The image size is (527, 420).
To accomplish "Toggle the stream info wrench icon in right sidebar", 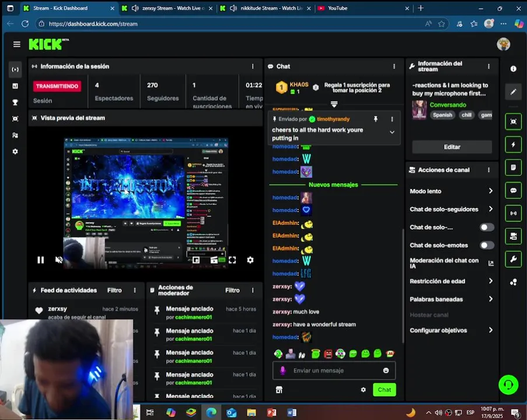I will coord(513,259).
